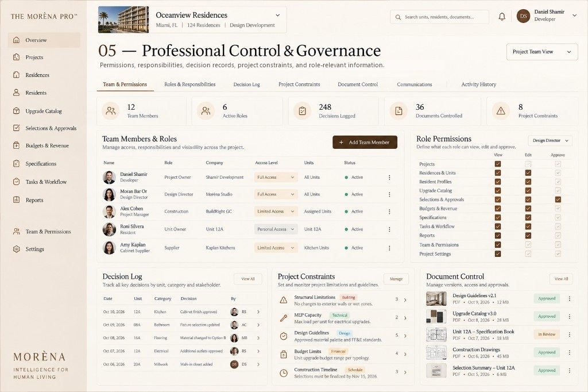Expand the Daniel Shamir user menu
Viewport: 588px width, 392px height.
pos(574,16)
